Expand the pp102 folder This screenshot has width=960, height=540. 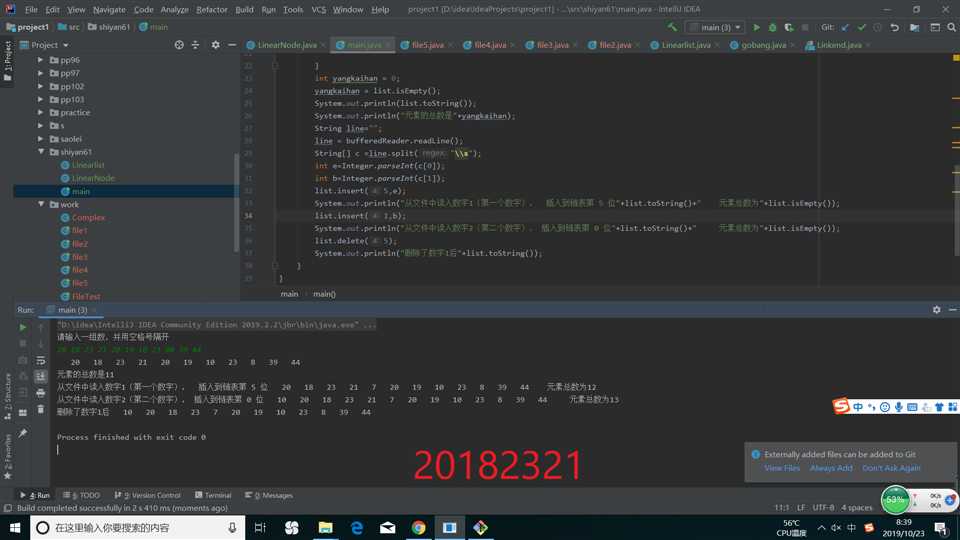point(40,86)
